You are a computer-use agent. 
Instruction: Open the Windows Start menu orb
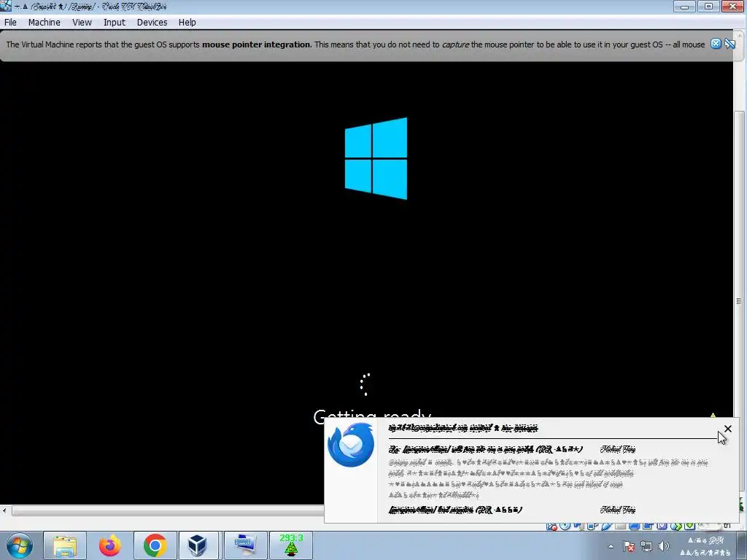coord(19,545)
